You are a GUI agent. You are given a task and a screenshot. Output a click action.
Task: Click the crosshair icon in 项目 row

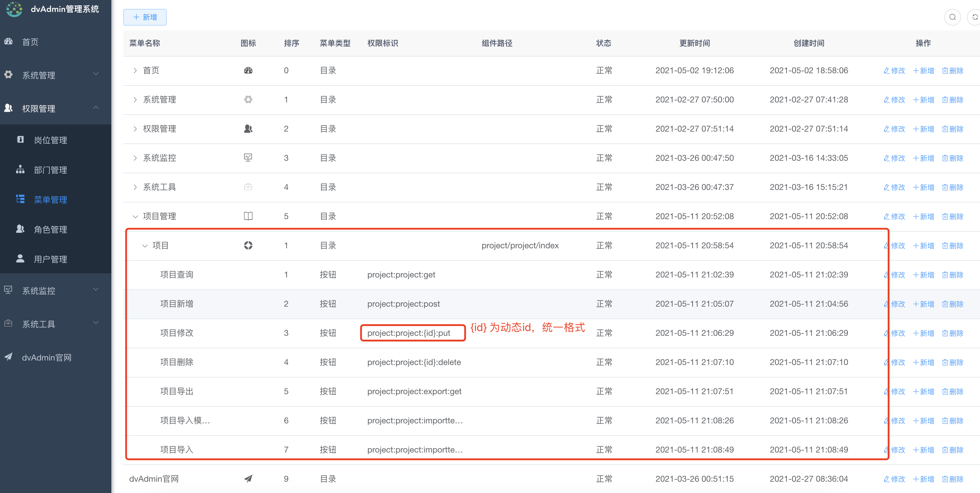coord(249,245)
